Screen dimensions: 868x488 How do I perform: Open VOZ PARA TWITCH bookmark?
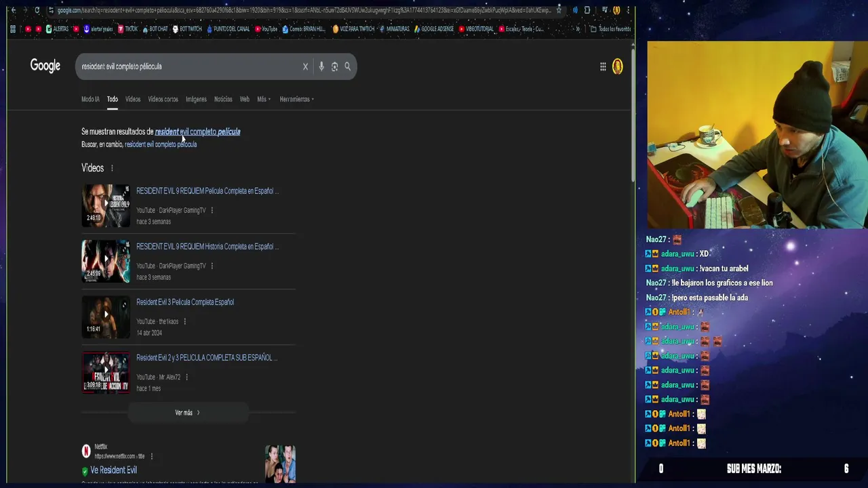(354, 29)
